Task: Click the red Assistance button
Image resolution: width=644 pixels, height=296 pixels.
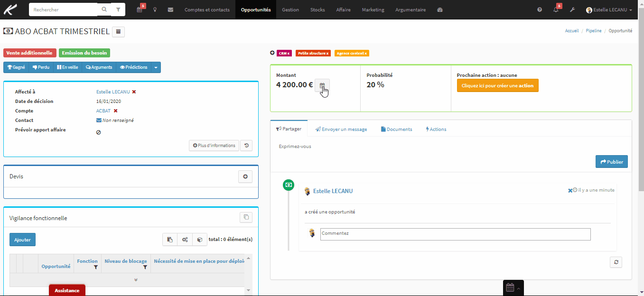Action: [x=67, y=290]
